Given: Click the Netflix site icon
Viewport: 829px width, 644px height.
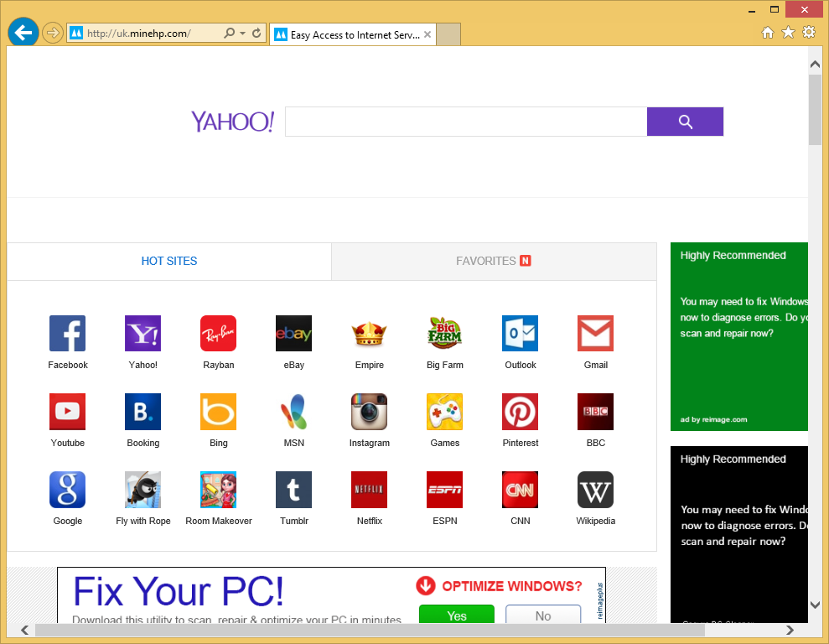Looking at the screenshot, I should click(x=369, y=489).
